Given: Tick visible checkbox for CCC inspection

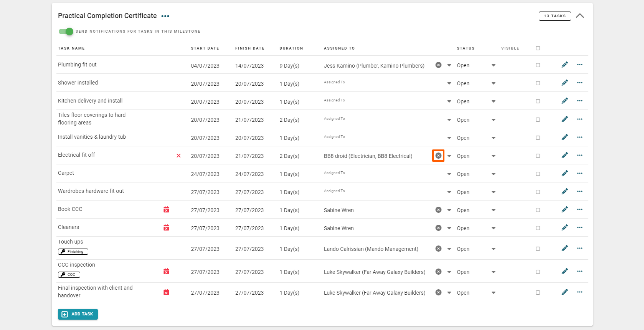Looking at the screenshot, I should [x=538, y=272].
